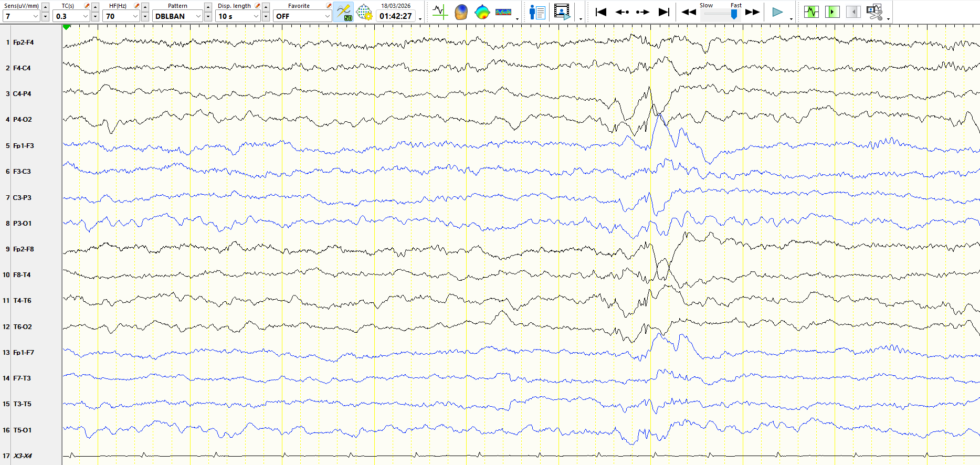Step Pattern to the previous montage with the upper arrow
Screen dimensions: 980x465
(208, 7)
